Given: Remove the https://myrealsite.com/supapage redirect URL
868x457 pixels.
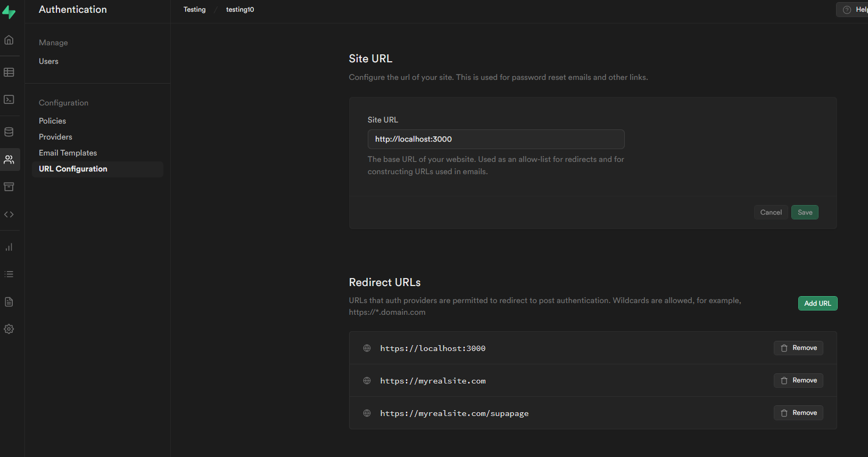Looking at the screenshot, I should click(x=798, y=413).
